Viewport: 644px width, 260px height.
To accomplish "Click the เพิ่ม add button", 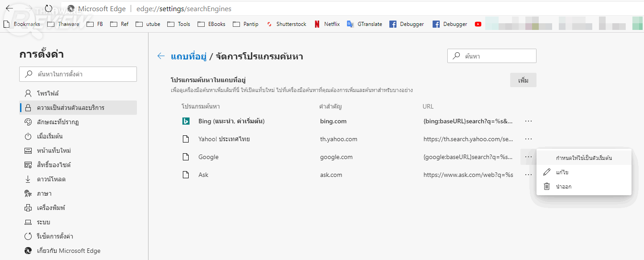I will coord(523,80).
